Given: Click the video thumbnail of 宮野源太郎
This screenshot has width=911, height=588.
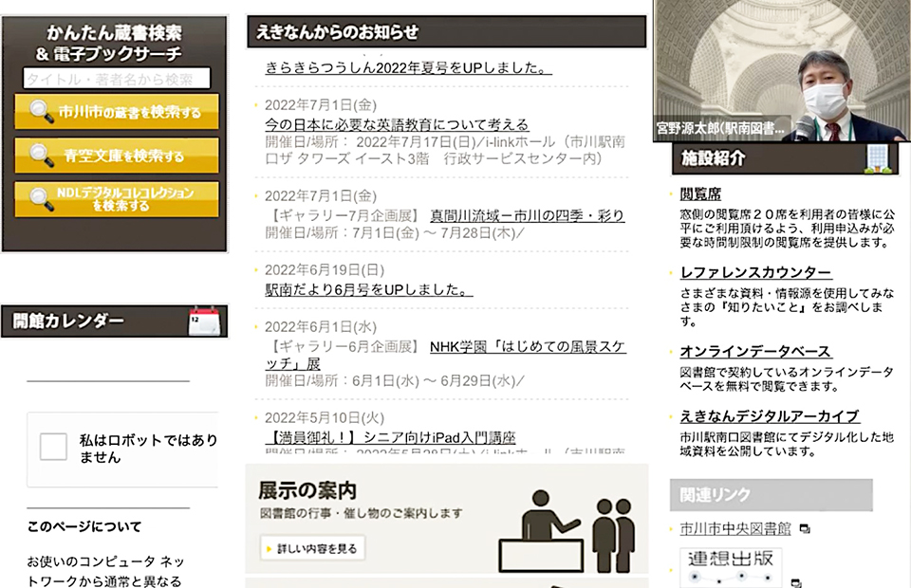Looking at the screenshot, I should pyautogui.click(x=781, y=71).
